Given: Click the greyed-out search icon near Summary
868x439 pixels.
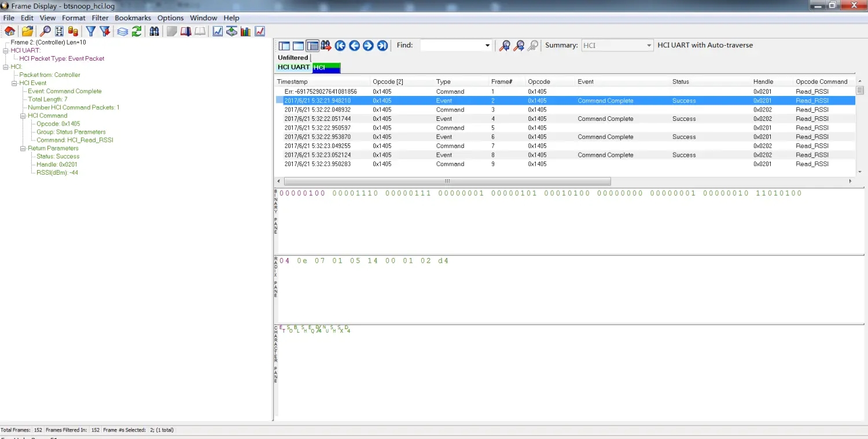Looking at the screenshot, I should (x=532, y=46).
